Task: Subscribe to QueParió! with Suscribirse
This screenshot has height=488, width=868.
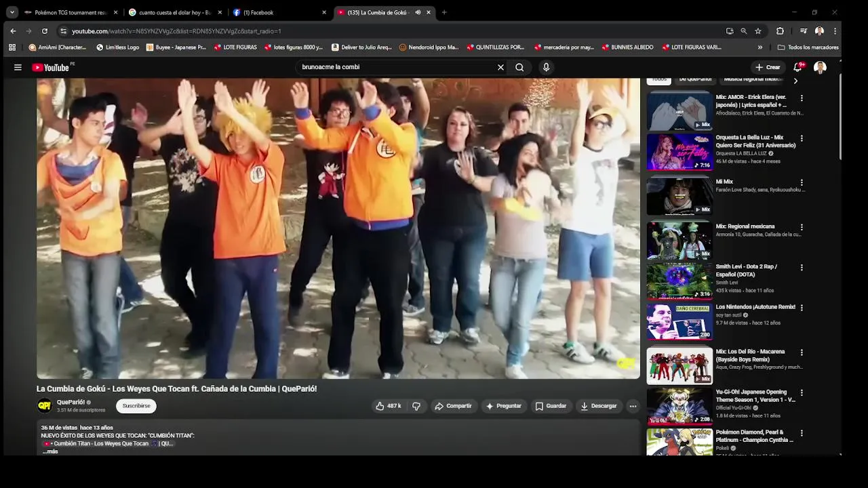Action: pos(136,406)
